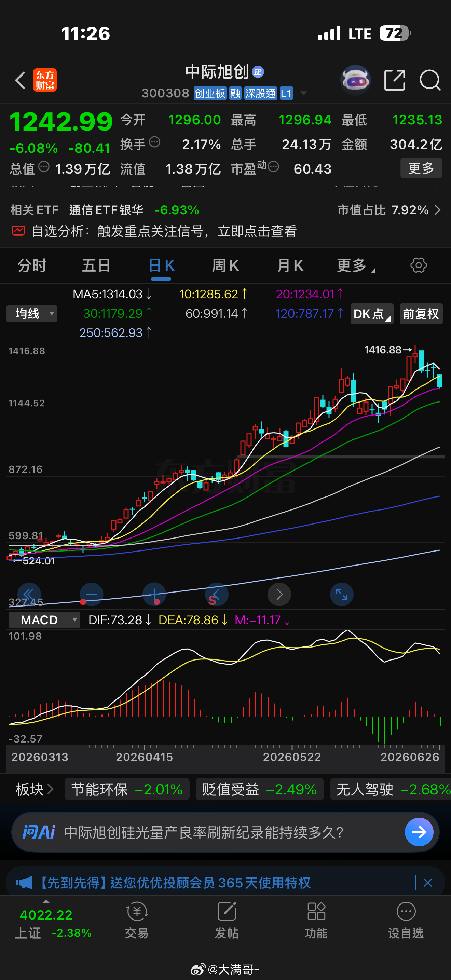Tap the DEA:78.86 reading

click(193, 620)
